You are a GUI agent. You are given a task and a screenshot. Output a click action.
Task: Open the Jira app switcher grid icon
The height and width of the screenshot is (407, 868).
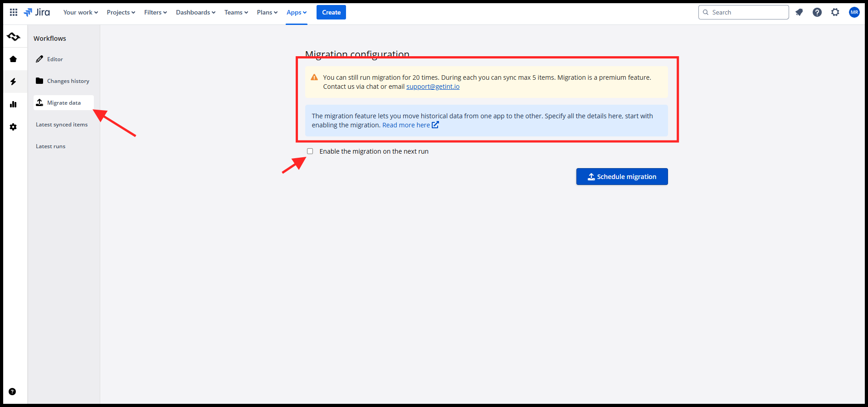point(14,12)
